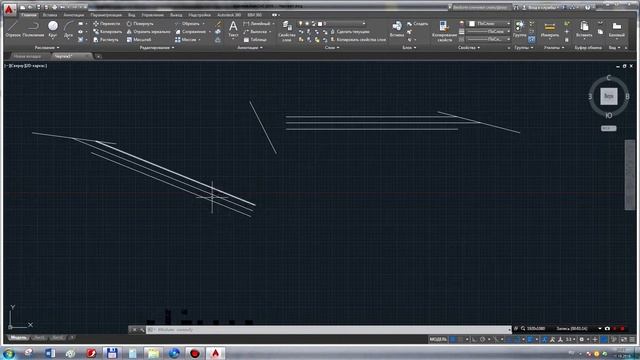Toggle ortho mode in status bar
Viewport: 640px width, 360px height.
pyautogui.click(x=474, y=339)
